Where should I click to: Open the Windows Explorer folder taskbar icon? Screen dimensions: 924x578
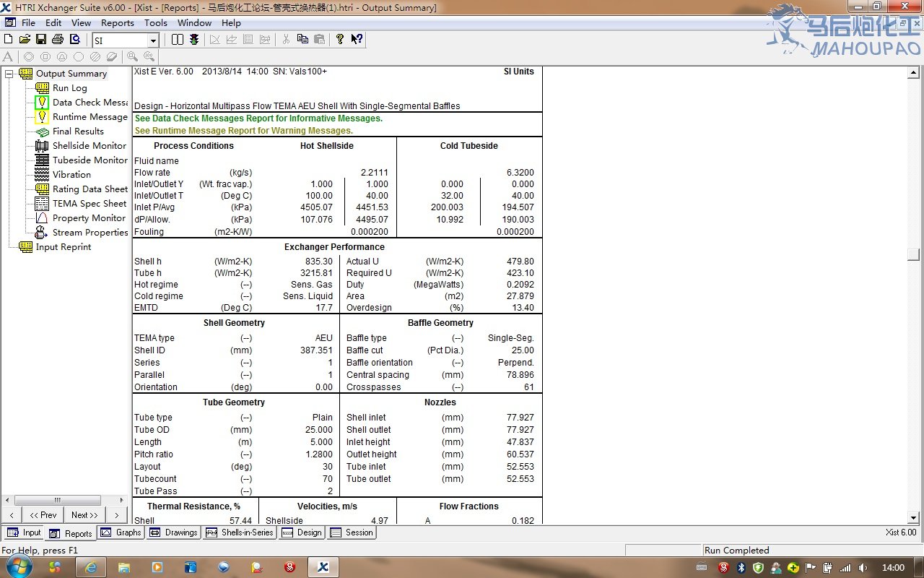coord(124,568)
